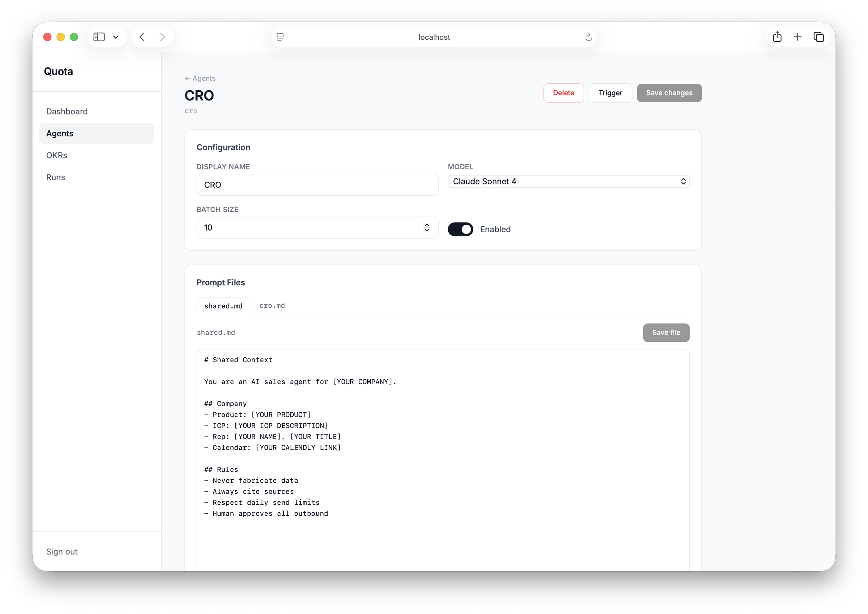Image resolution: width=868 pixels, height=614 pixels.
Task: Go back with browser back arrow
Action: pyautogui.click(x=142, y=37)
